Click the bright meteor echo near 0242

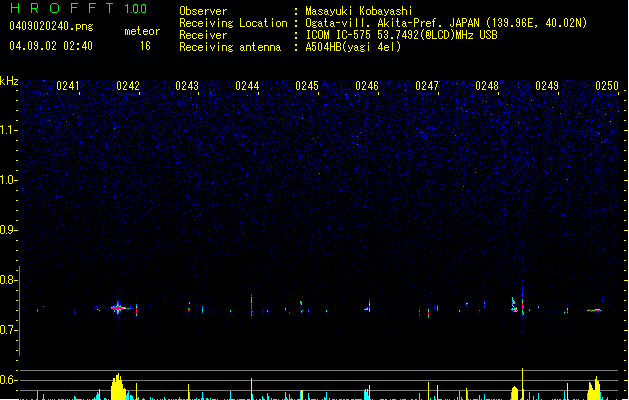coord(118,308)
